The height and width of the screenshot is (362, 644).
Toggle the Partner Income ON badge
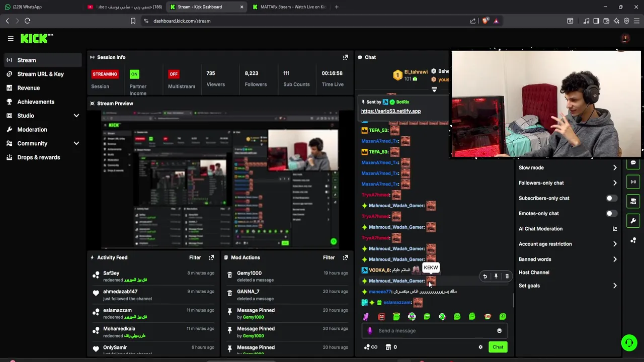point(134,74)
